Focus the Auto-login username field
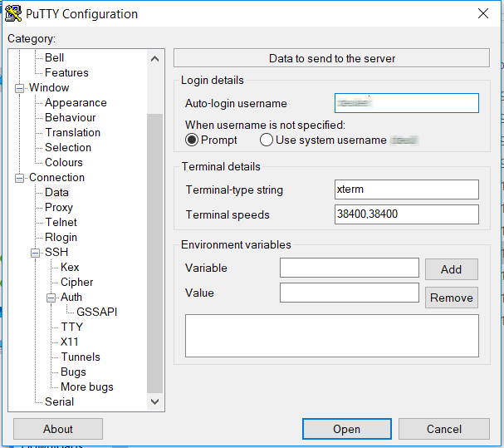 point(407,103)
